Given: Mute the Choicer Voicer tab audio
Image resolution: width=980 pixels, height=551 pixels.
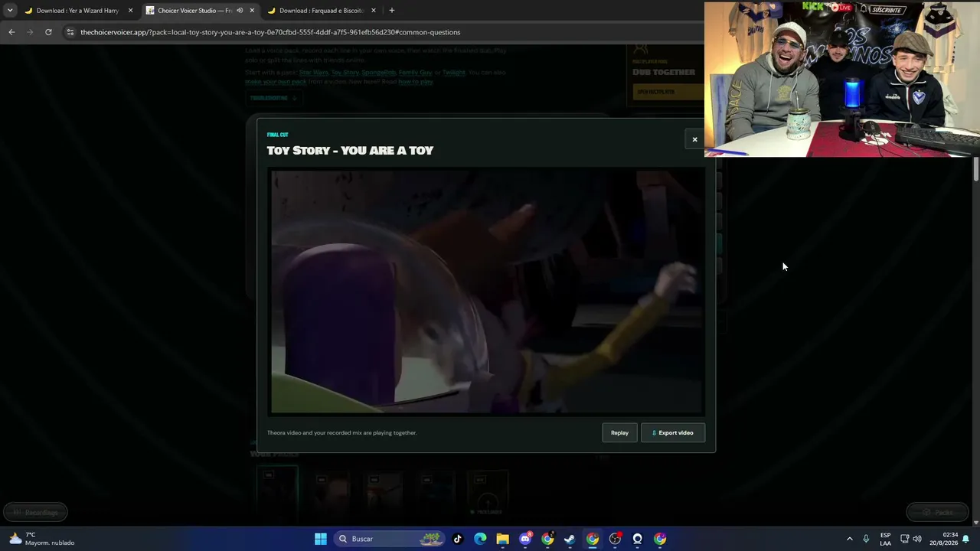Looking at the screenshot, I should pos(240,11).
